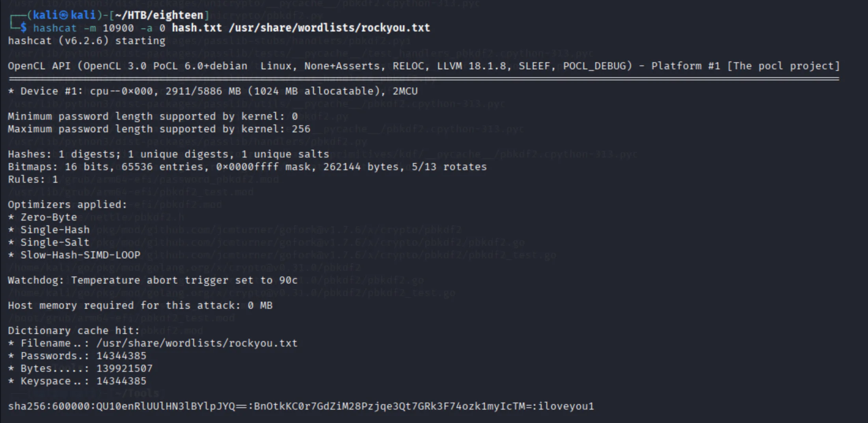Click the kali@kali username in the prompt
Screen dimensions: 868x423
[64, 15]
